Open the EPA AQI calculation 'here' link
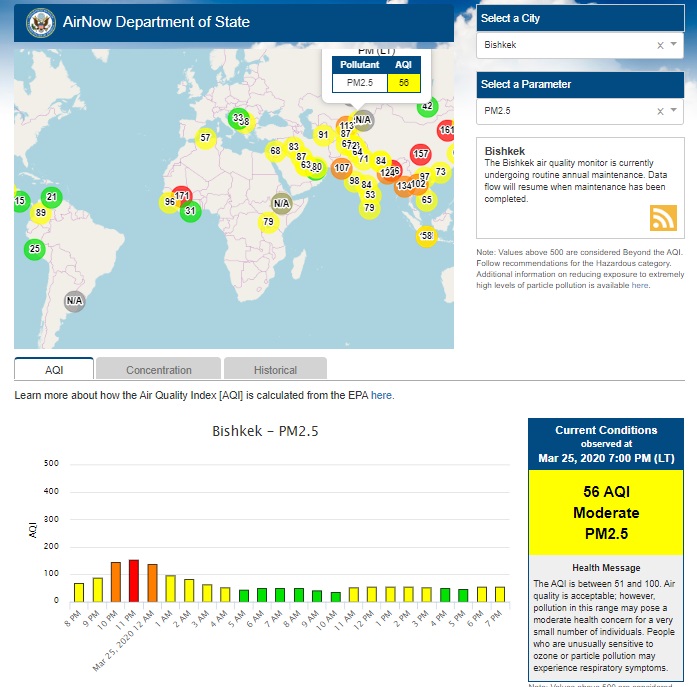697x687 pixels. (382, 396)
